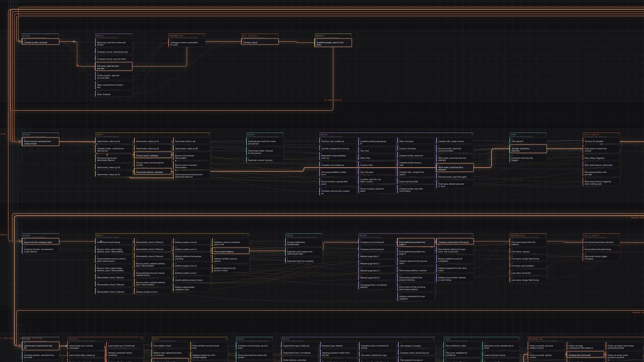Select the 'LinkedIn profile, received' intake node
644x362 pixels.
click(41, 41)
